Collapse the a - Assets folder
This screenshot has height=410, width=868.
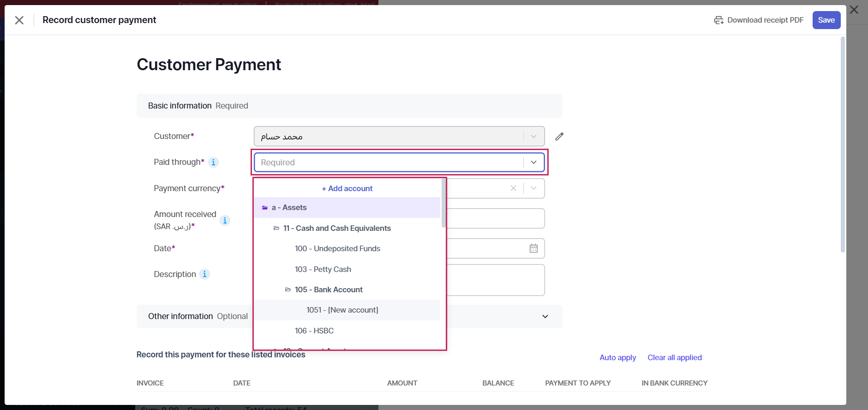tap(265, 208)
